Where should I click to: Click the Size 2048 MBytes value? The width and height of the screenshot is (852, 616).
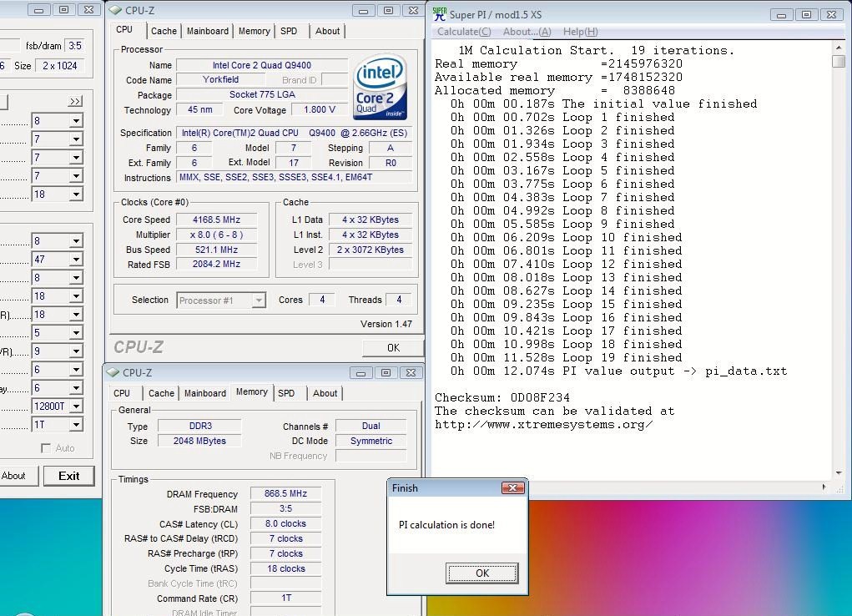(199, 441)
